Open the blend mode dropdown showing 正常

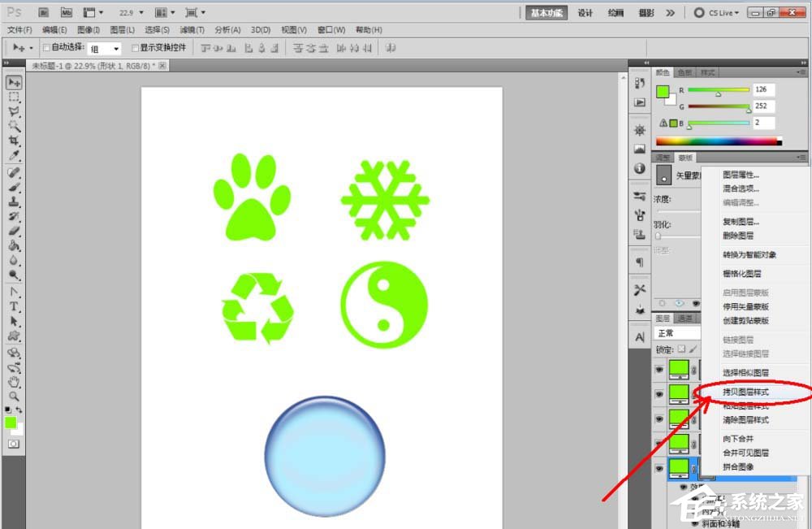[678, 332]
